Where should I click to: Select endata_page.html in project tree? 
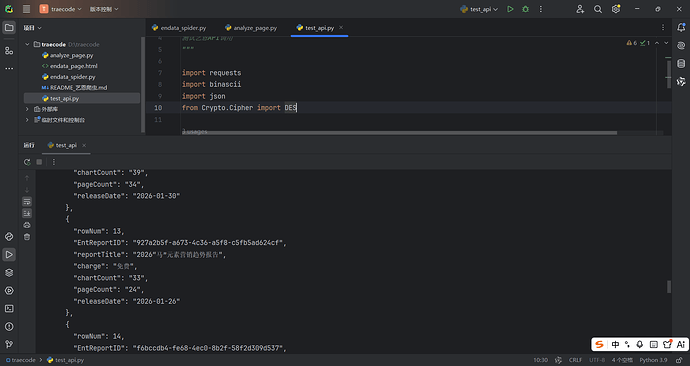click(x=70, y=66)
